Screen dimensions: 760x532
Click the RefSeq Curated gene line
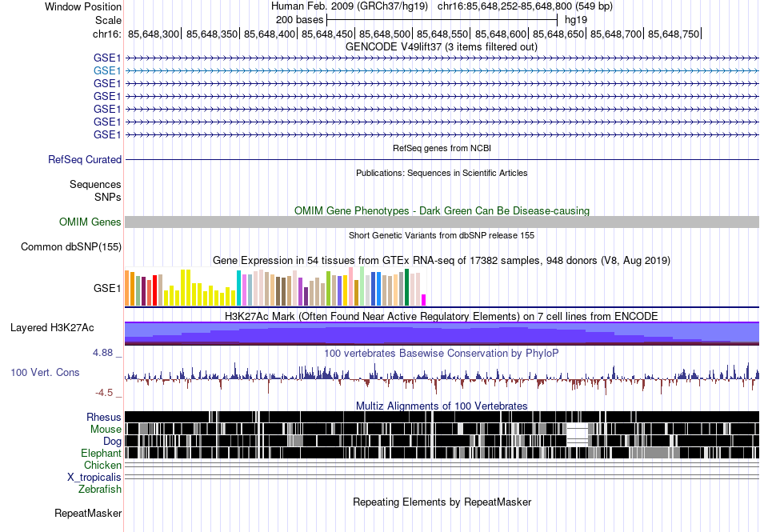[442, 159]
